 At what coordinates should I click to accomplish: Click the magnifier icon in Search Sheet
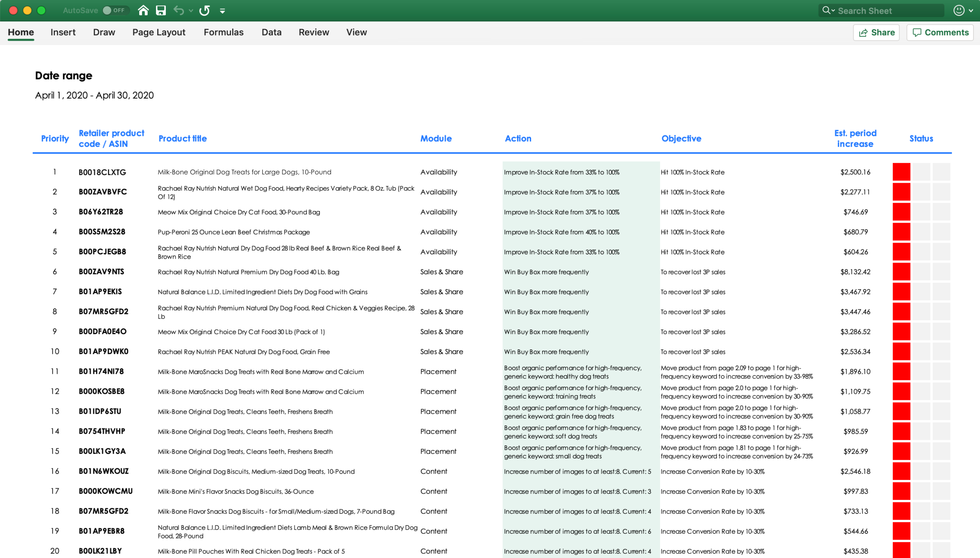(x=826, y=10)
